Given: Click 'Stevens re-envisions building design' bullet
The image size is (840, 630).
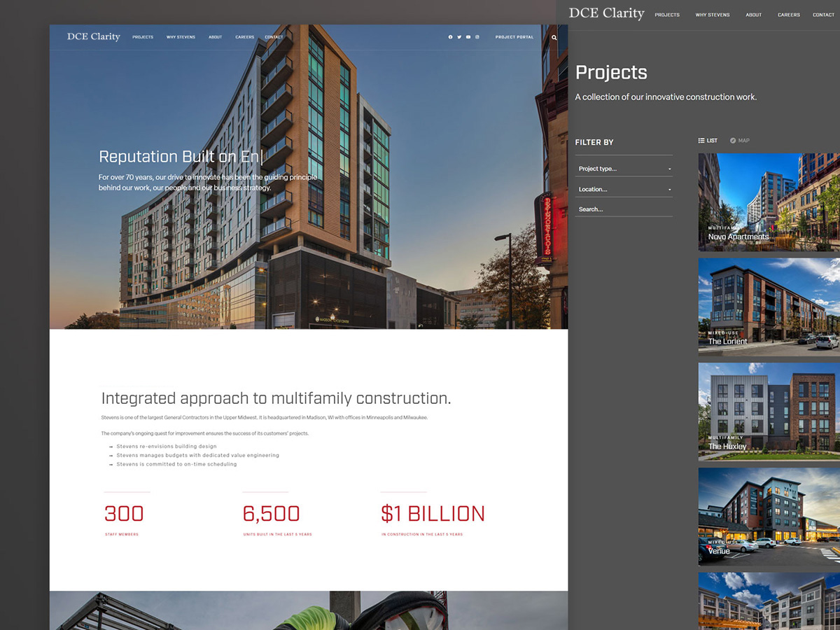Looking at the screenshot, I should [x=167, y=447].
